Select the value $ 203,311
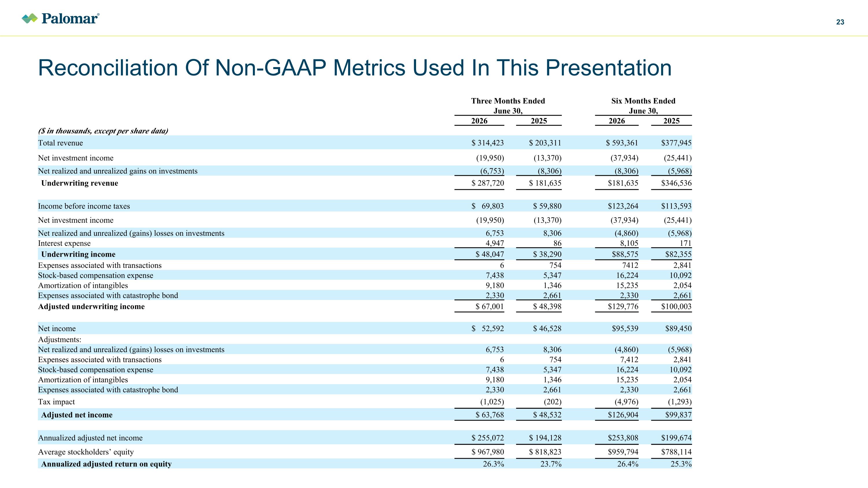The image size is (868, 488). pyautogui.click(x=545, y=143)
